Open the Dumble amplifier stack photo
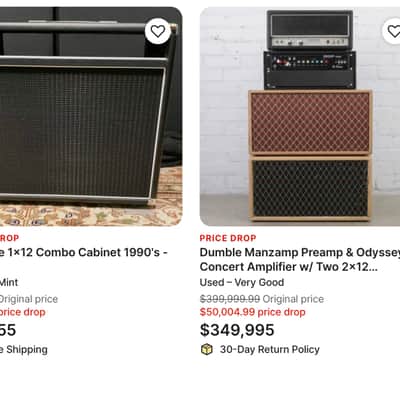400x400 pixels. point(300,116)
